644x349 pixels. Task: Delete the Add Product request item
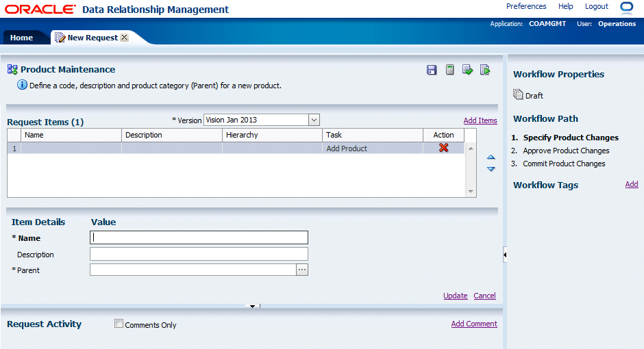click(x=444, y=148)
